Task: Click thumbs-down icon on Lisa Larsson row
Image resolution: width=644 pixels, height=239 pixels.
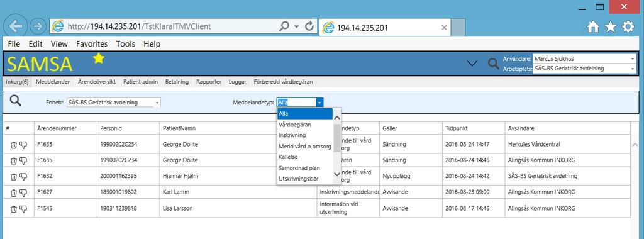Action: (x=23, y=209)
